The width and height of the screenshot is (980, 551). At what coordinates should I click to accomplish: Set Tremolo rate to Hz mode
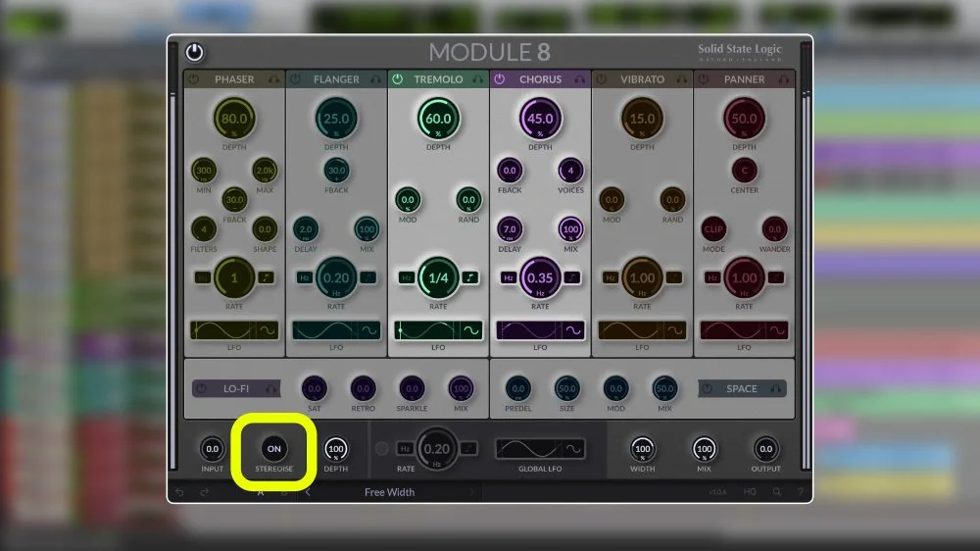click(x=407, y=277)
